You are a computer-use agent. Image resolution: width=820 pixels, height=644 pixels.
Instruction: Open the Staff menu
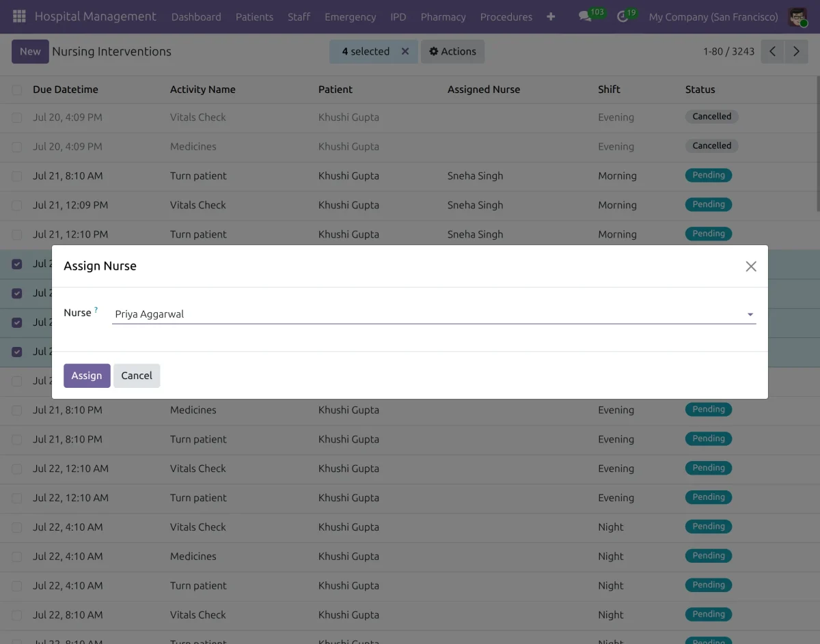click(x=299, y=16)
